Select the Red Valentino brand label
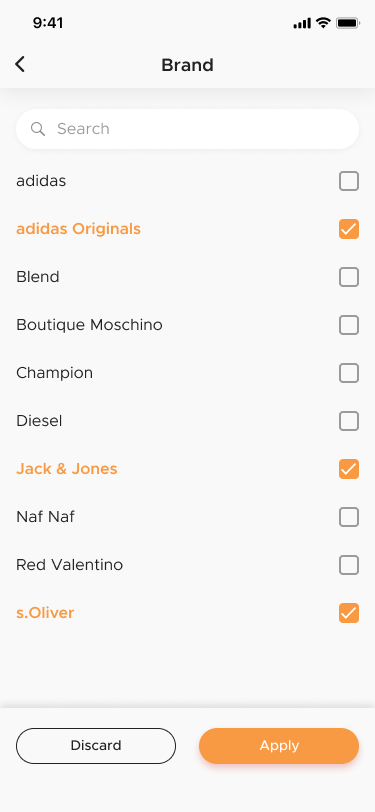The height and width of the screenshot is (812, 375). click(x=69, y=565)
